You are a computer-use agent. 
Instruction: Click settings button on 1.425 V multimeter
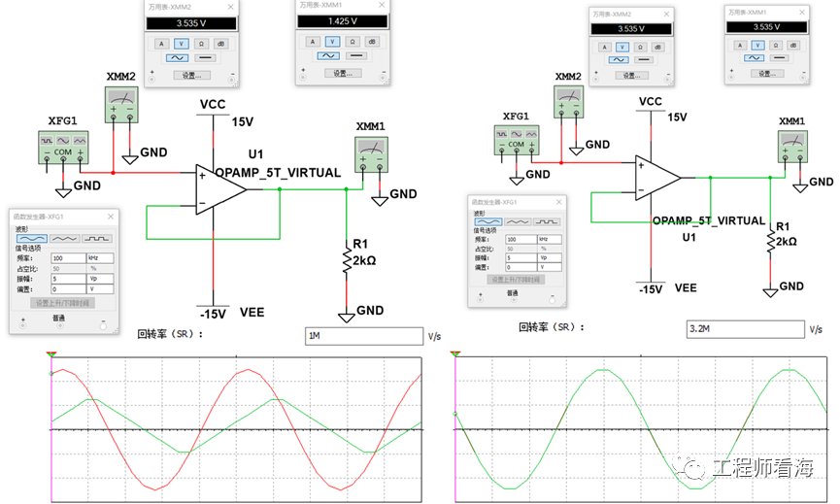(x=342, y=73)
